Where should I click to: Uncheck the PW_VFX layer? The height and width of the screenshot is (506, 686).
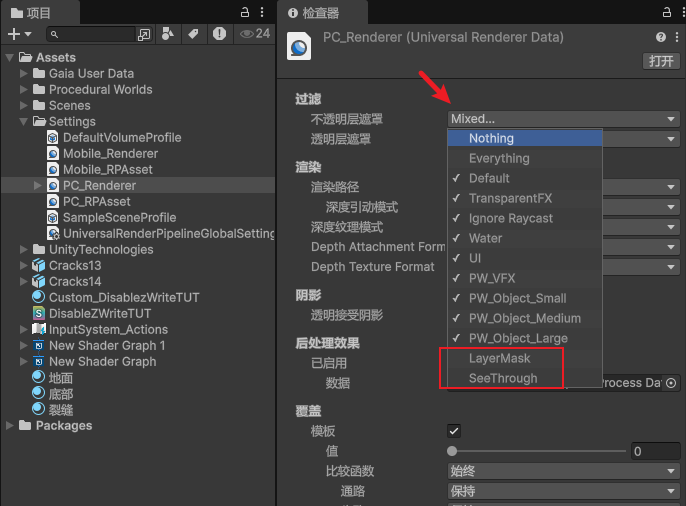point(525,278)
